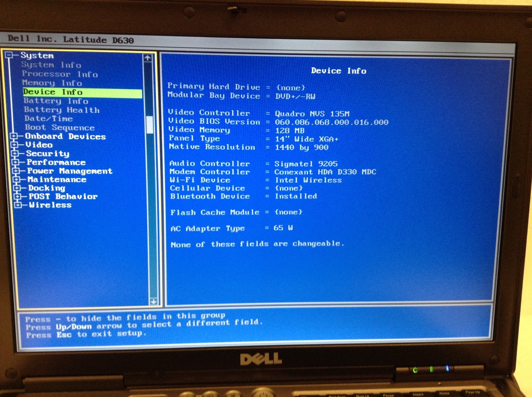Image resolution: width=532 pixels, height=397 pixels.
Task: Click the scrollbar down arrow
Action: pyautogui.click(x=153, y=301)
